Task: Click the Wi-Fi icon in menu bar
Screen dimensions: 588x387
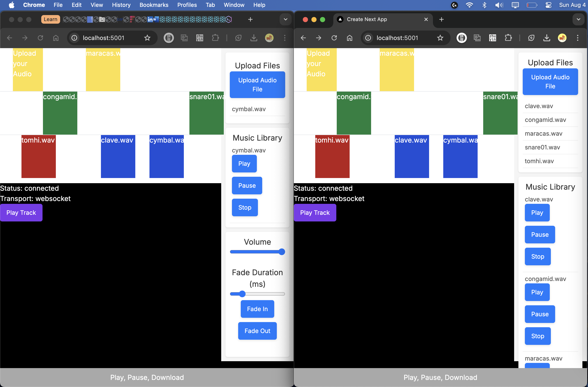Action: pyautogui.click(x=469, y=5)
